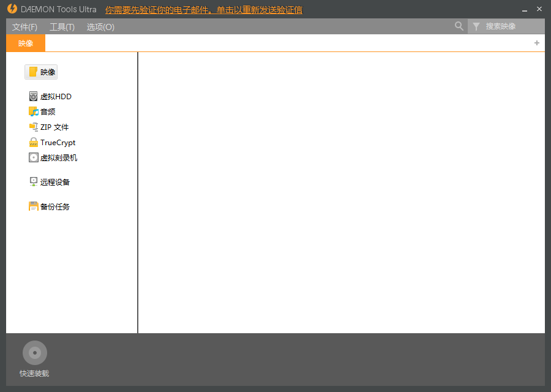The height and width of the screenshot is (392, 551).
Task: Add a new tab with plus icon
Action: click(x=536, y=43)
